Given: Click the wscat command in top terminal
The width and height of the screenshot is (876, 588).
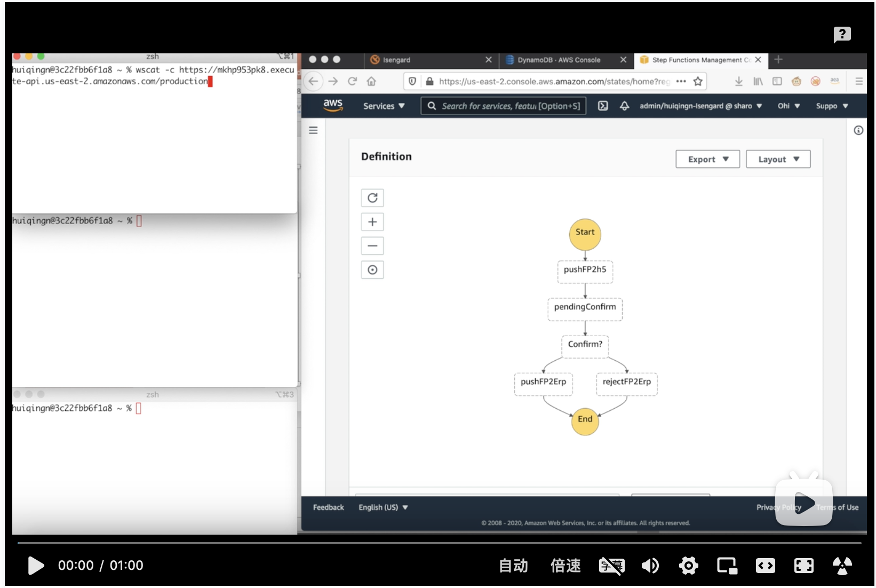Looking at the screenshot, I should pyautogui.click(x=153, y=75).
